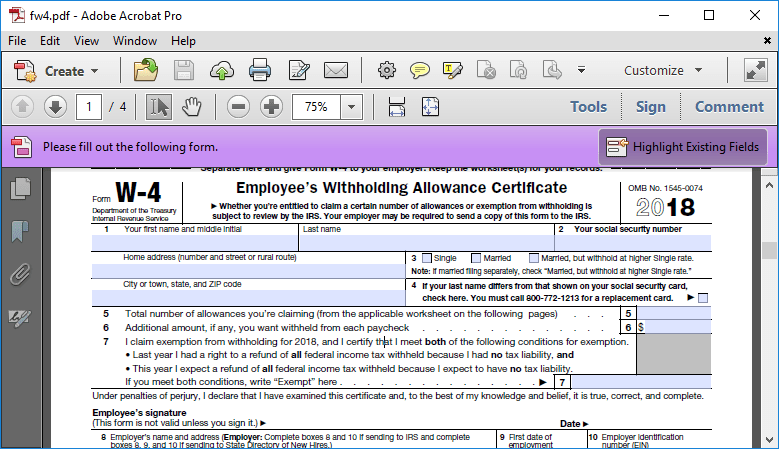Activate the hand pan tool
The width and height of the screenshot is (779, 449).
coord(191,106)
